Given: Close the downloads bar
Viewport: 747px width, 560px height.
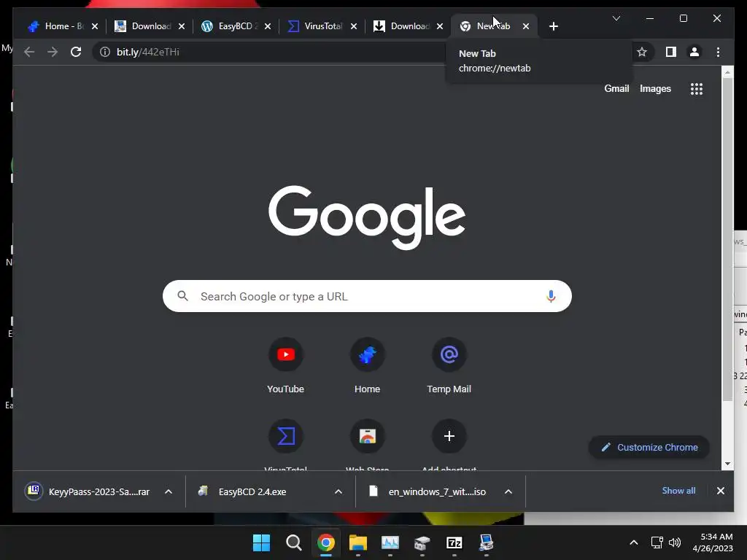Looking at the screenshot, I should 721,491.
